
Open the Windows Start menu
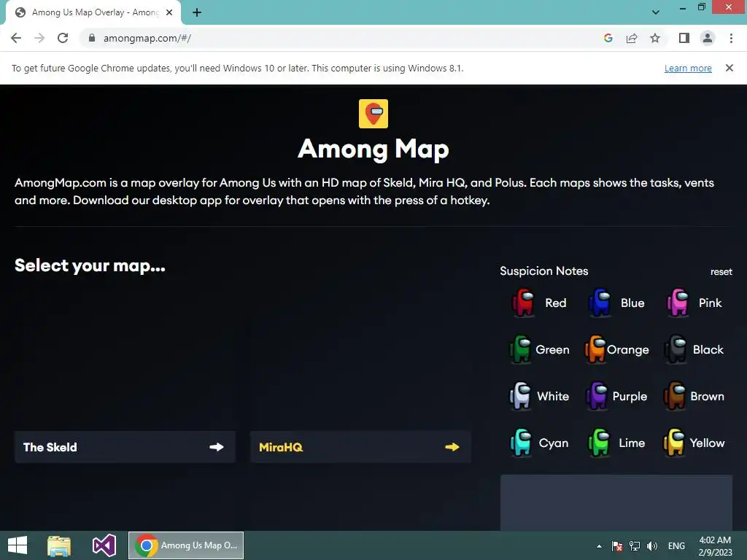point(18,545)
